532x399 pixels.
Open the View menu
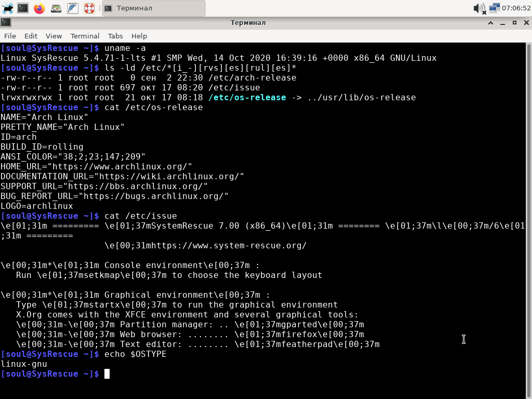54,36
